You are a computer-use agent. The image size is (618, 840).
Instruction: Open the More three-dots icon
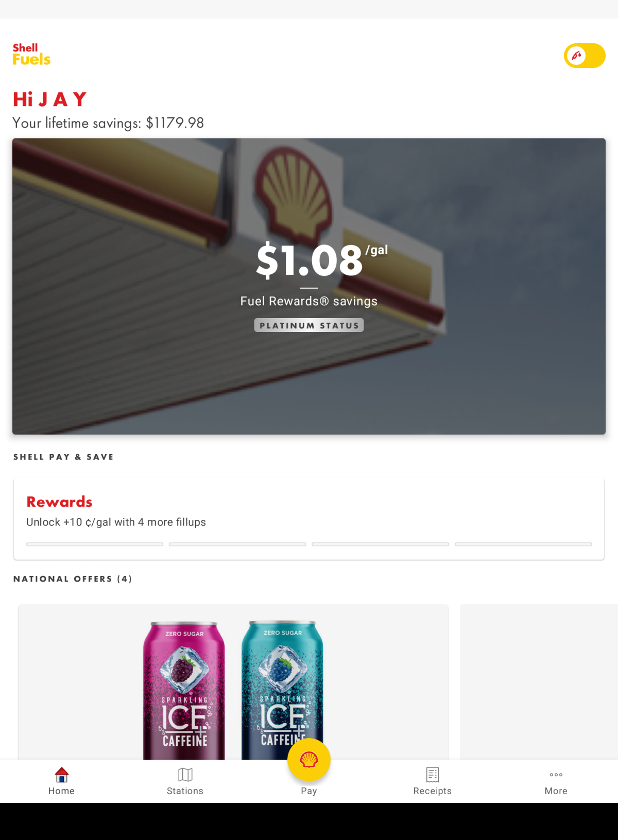click(x=556, y=775)
